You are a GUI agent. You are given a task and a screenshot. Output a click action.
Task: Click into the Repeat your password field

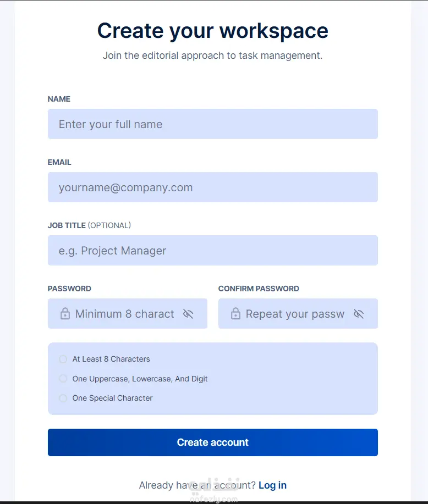(x=298, y=313)
